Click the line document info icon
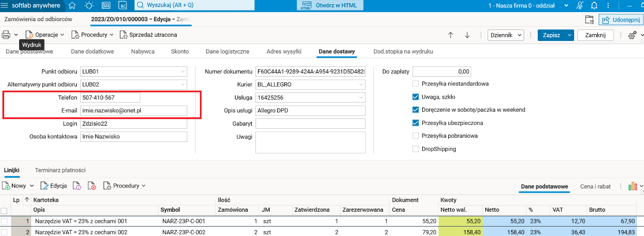Screen dimensions: 644x236 coord(77,186)
